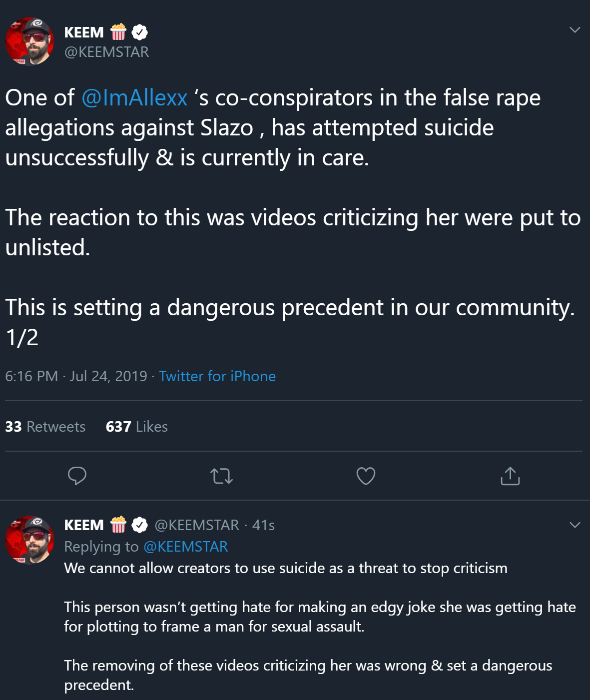Click the 6:16 PM Jul 24, 2019 timestamp
The width and height of the screenshot is (590, 700).
(76, 376)
